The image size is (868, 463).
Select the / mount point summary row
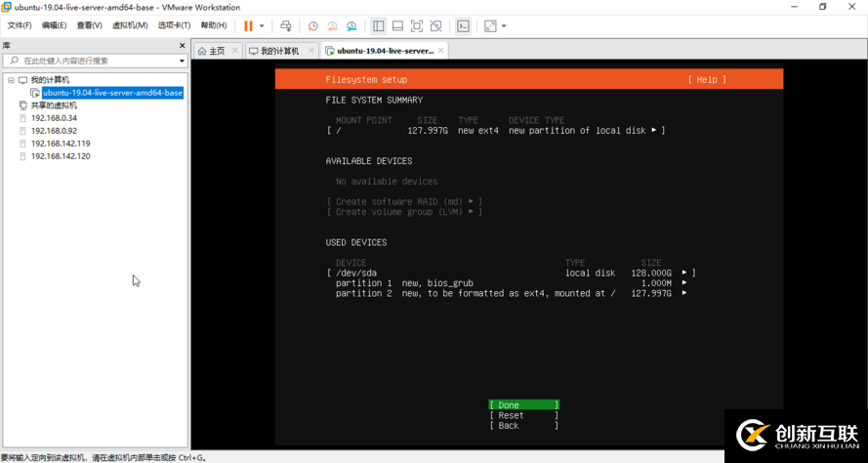[x=496, y=131]
